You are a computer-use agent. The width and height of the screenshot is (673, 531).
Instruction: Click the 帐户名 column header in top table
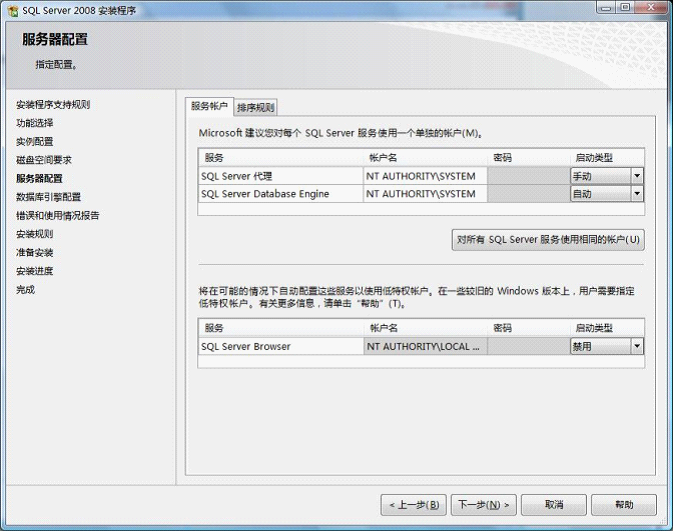click(384, 158)
